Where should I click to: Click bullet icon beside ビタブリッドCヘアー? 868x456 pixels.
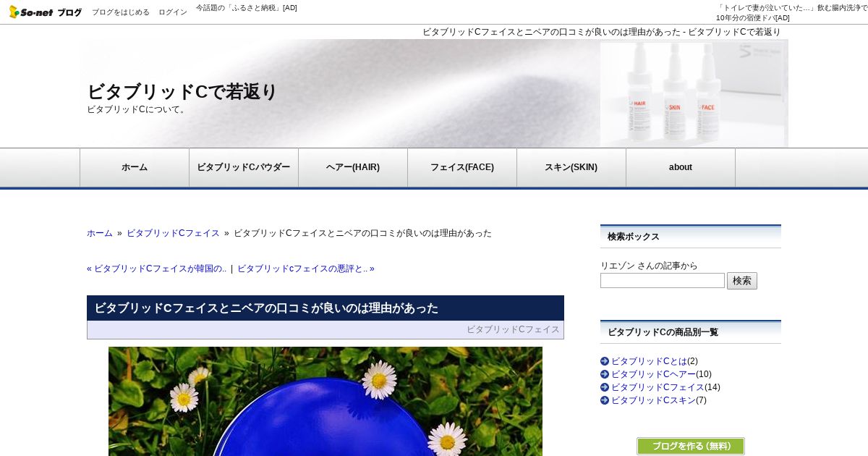[x=605, y=374]
